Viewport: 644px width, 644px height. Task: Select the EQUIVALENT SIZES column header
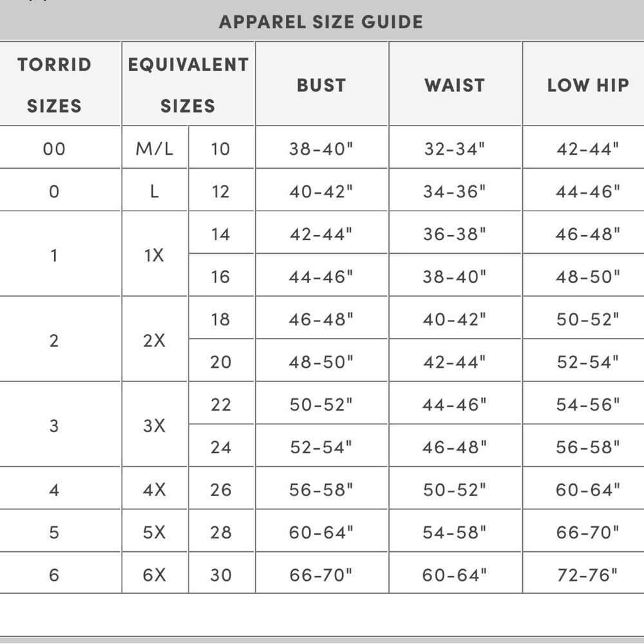pyautogui.click(x=188, y=84)
